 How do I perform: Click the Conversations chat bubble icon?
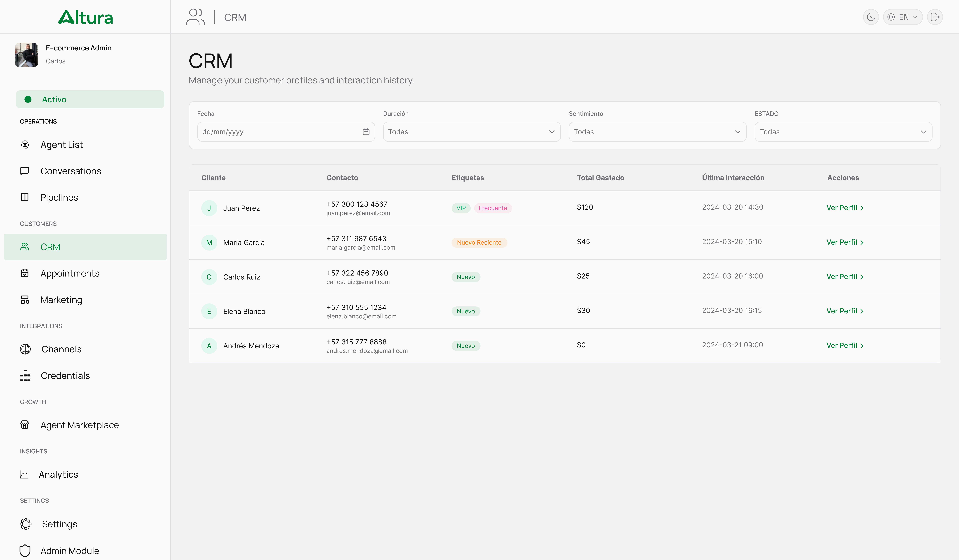pos(25,171)
